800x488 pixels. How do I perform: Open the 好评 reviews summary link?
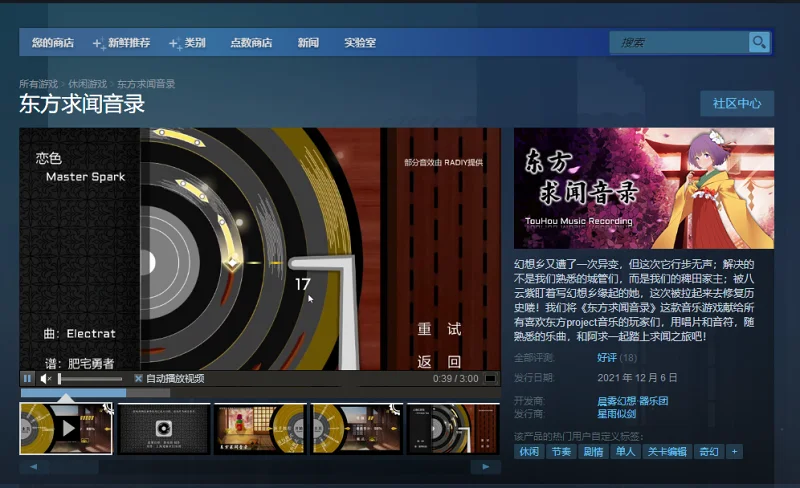[x=607, y=358]
